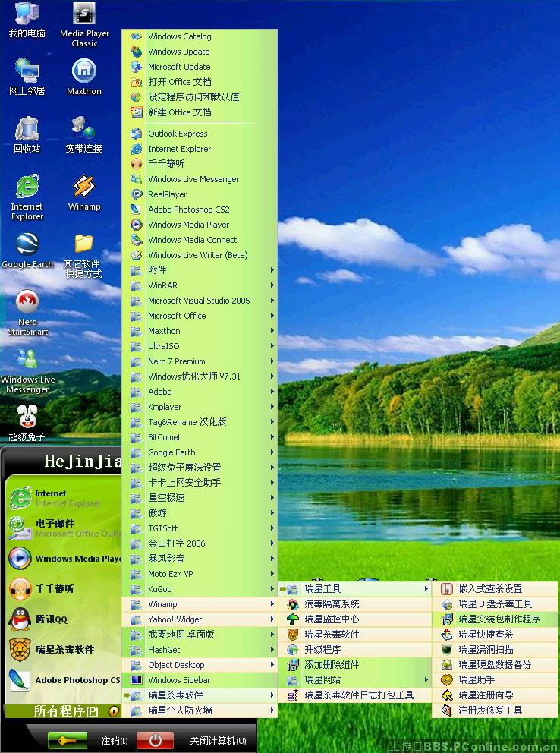Expand the UltraISO program group

pos(200,346)
